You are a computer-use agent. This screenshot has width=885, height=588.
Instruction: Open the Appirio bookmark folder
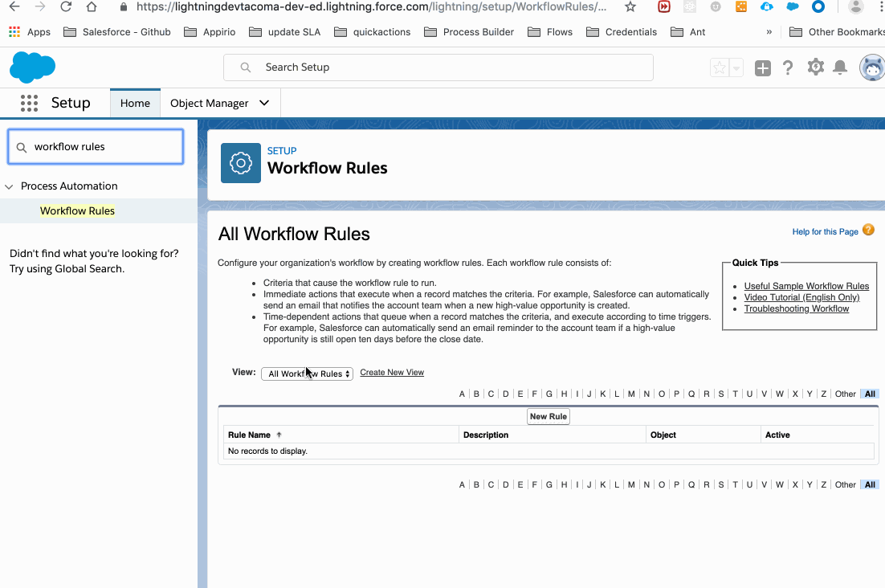(210, 32)
